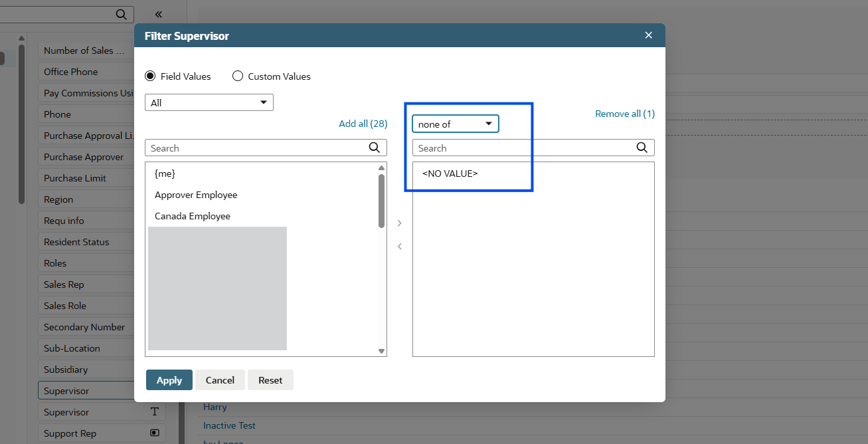Select <NO VALUE> in selected list

point(450,173)
